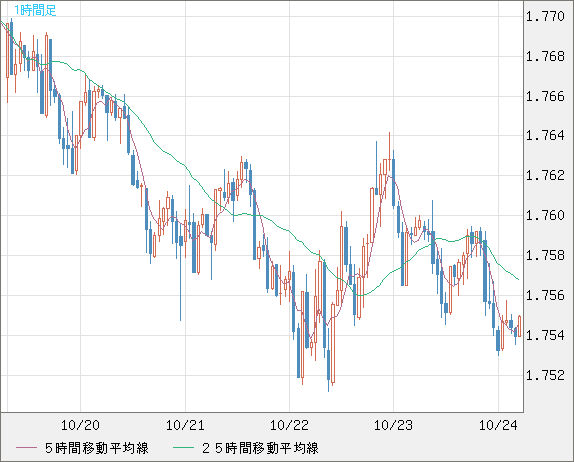
Task: Click the 1.752 price axis label
Action: (x=545, y=375)
